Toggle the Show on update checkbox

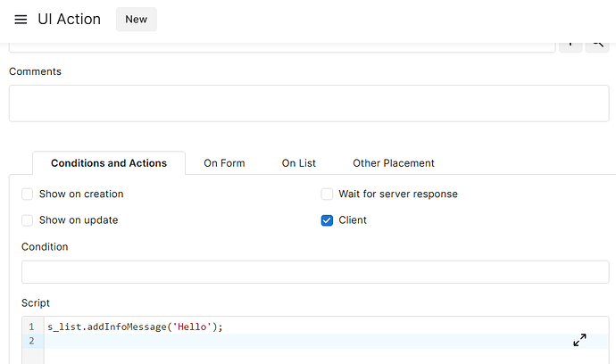click(27, 220)
